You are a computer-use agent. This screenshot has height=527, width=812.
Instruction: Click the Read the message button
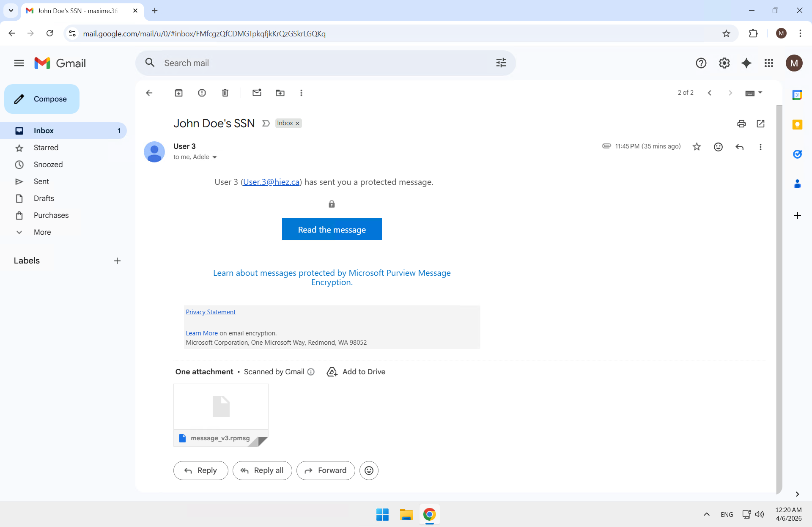[332, 229]
